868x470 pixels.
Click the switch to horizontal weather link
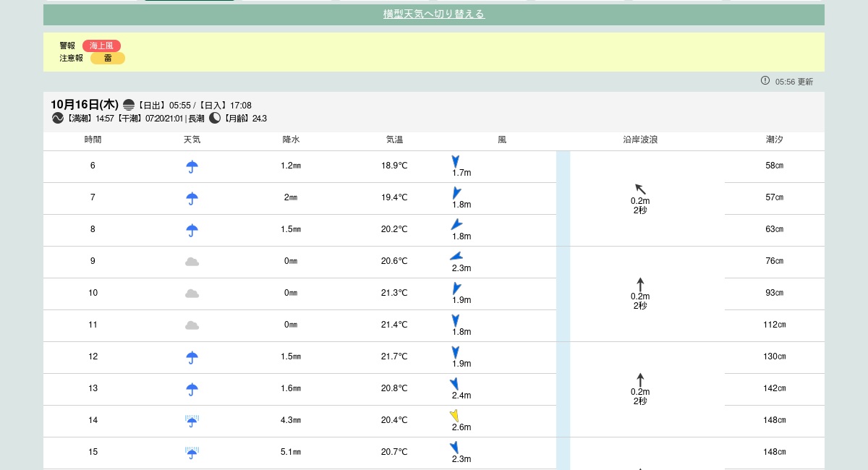tap(433, 14)
